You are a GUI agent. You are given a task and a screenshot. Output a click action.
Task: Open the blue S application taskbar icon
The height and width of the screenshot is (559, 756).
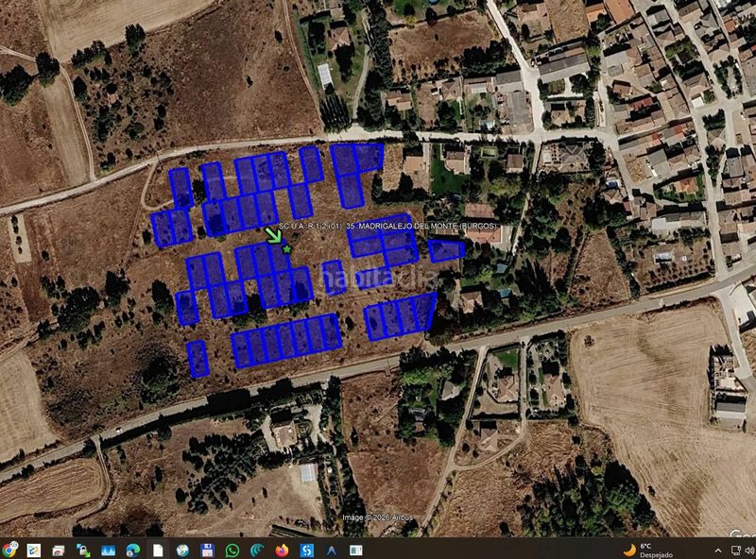(306, 551)
